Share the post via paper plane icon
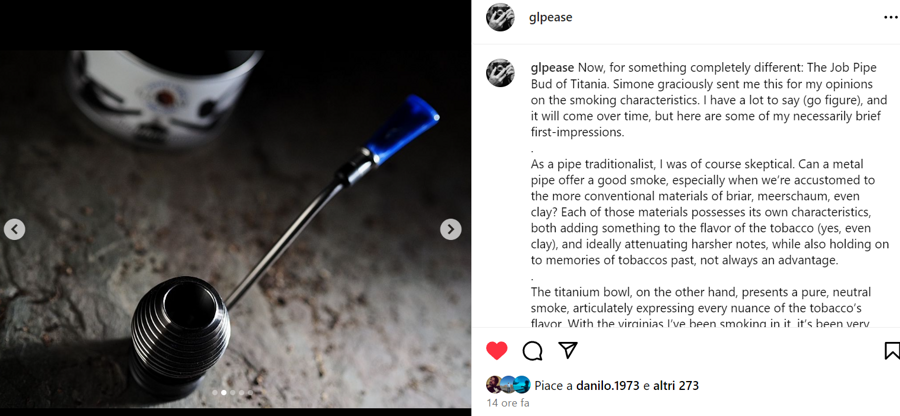 tap(568, 350)
